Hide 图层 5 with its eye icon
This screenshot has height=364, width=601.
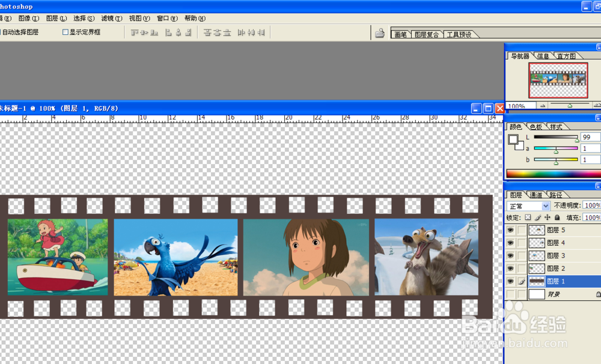[510, 230]
